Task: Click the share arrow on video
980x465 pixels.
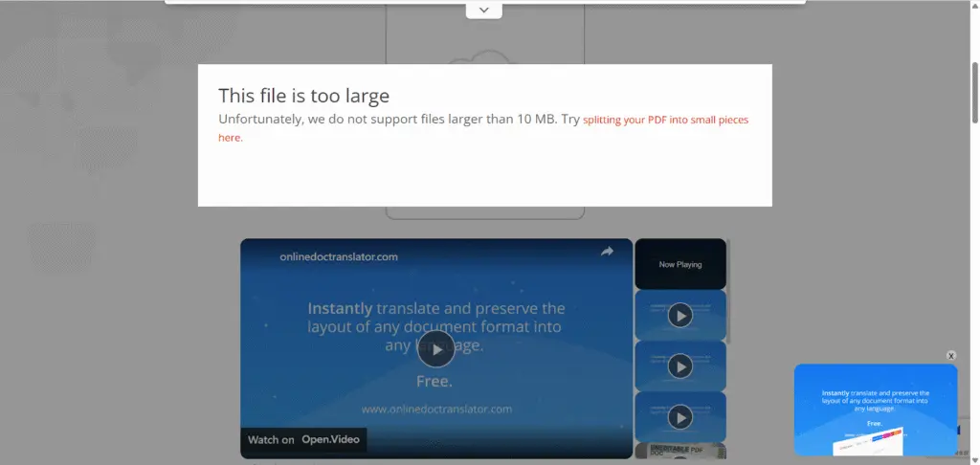Action: (x=607, y=252)
